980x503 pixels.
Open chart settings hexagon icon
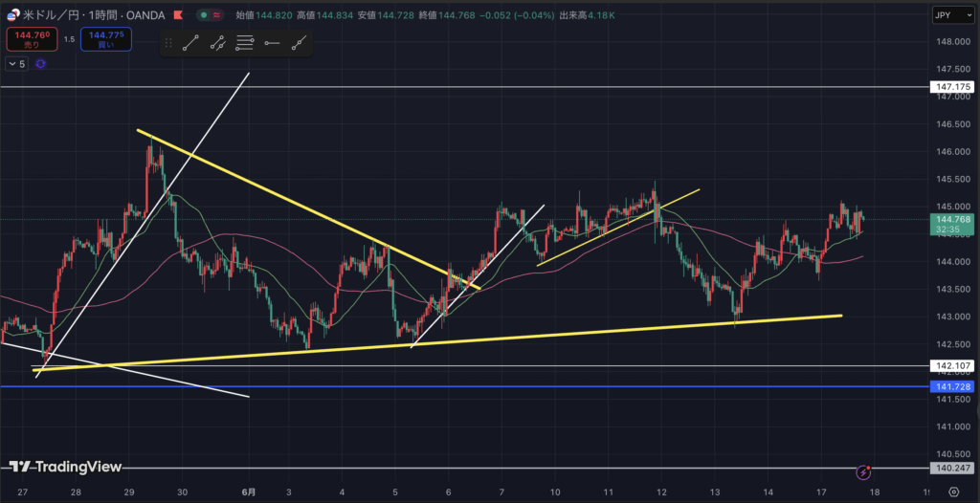pyautogui.click(x=954, y=492)
